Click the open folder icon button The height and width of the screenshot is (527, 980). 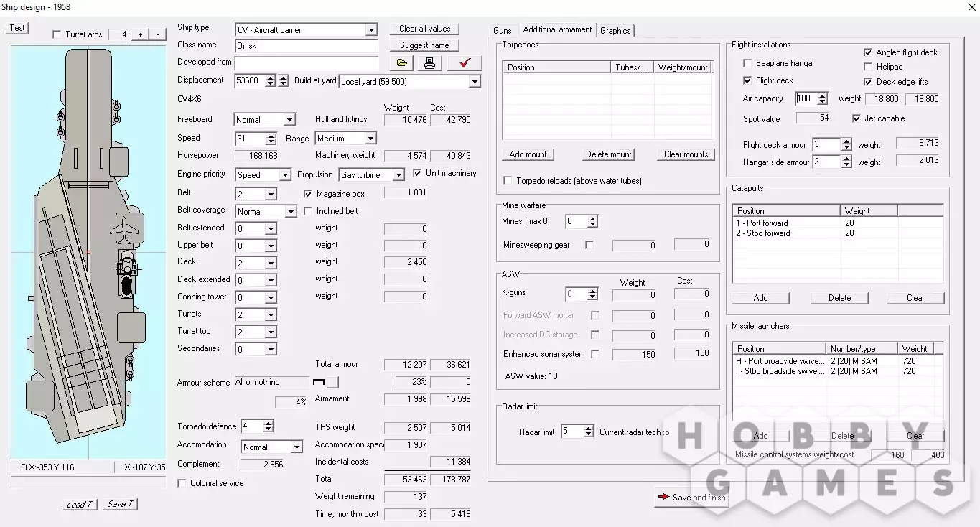click(402, 63)
